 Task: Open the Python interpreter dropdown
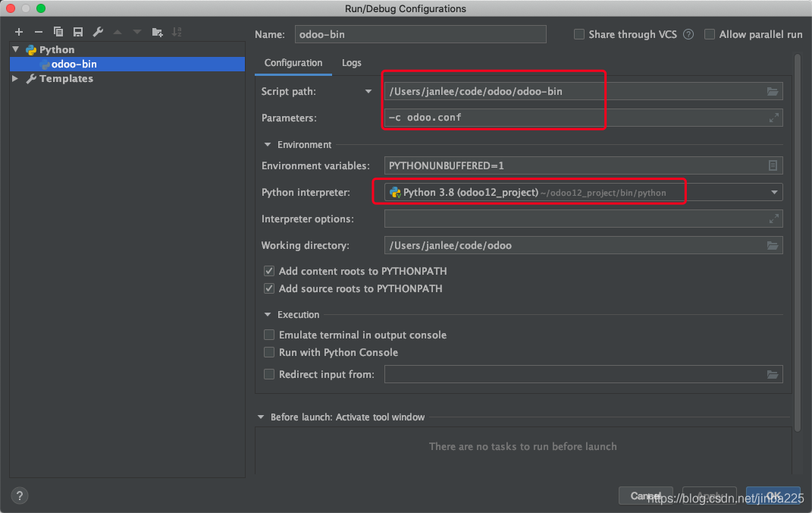pos(774,192)
